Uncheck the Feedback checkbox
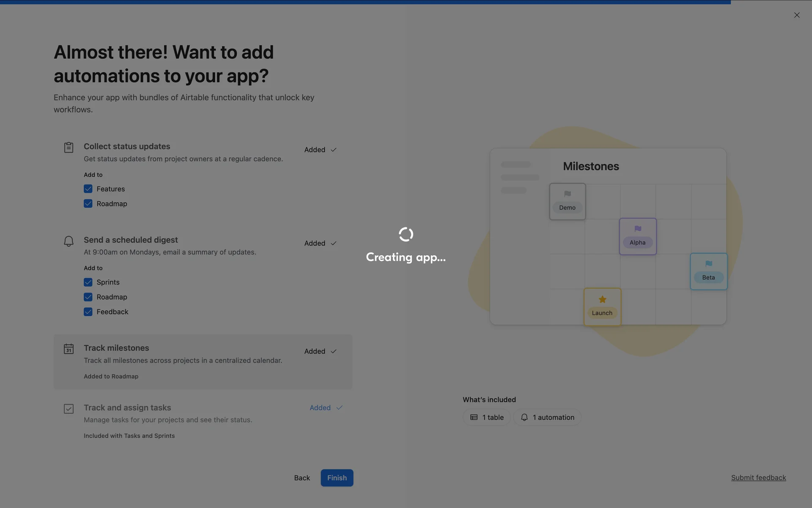Viewport: 812px width, 508px height. 88,312
